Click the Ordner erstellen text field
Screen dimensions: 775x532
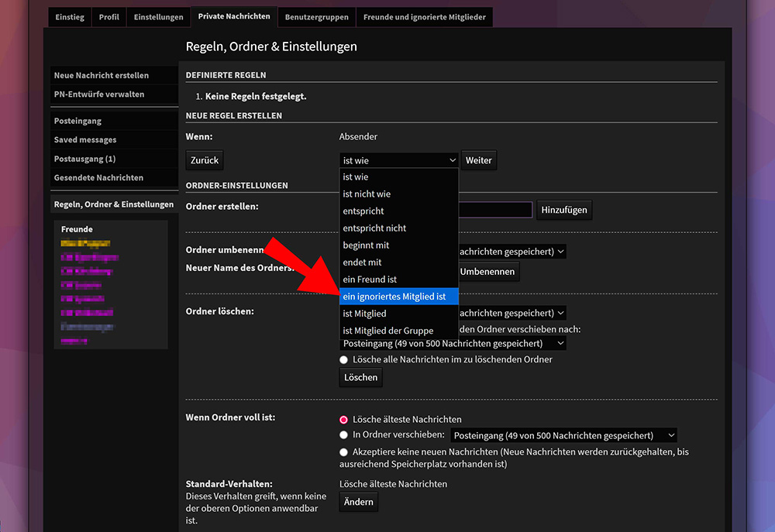tap(495, 210)
